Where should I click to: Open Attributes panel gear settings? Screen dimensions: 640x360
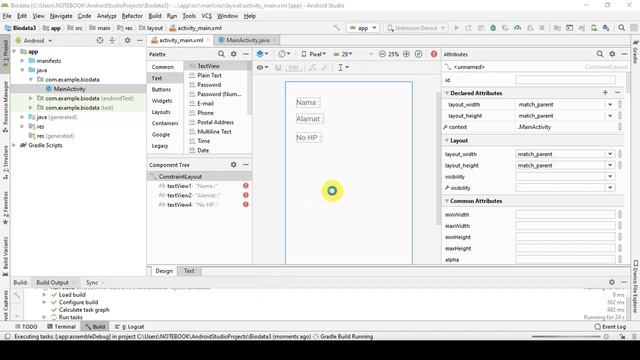[612, 54]
